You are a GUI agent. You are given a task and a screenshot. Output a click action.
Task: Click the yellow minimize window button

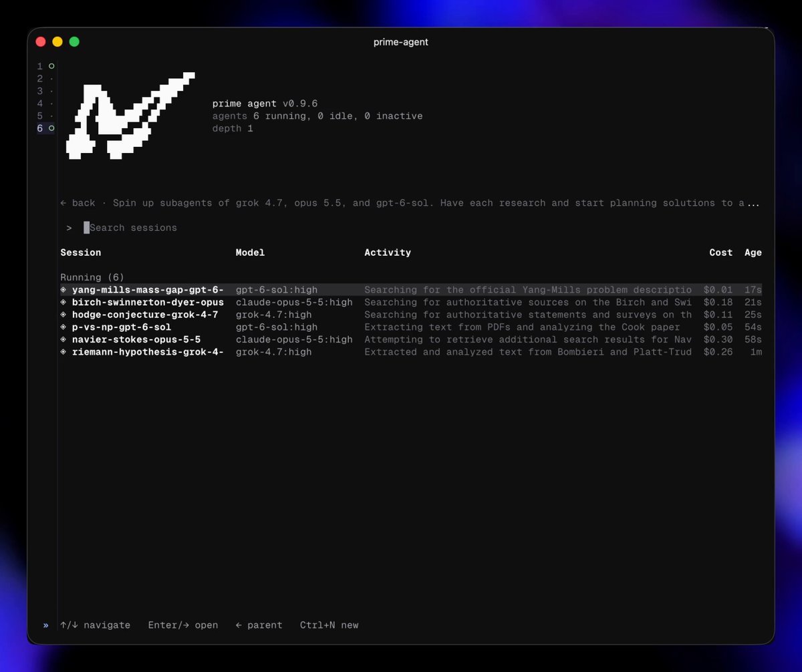click(x=57, y=41)
